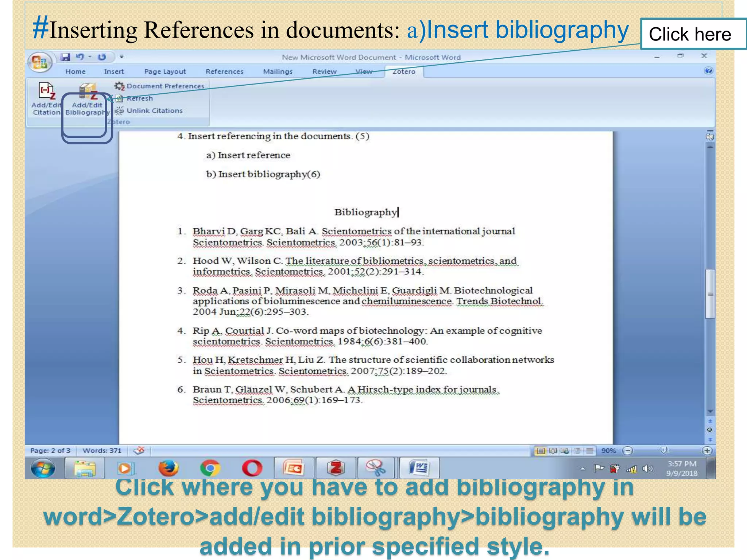The height and width of the screenshot is (560, 747).
Task: Click Page 2 of 3 status indicator
Action: [x=50, y=451]
